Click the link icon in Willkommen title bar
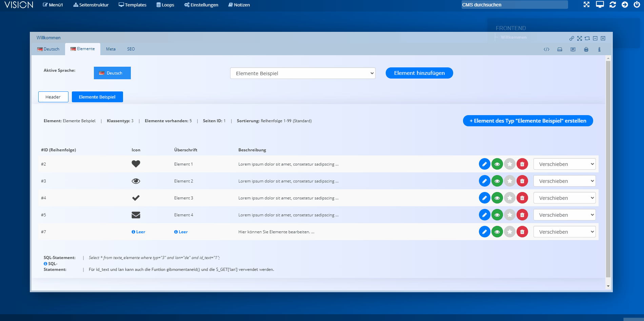Screen dimensions: 644x321 [571, 38]
